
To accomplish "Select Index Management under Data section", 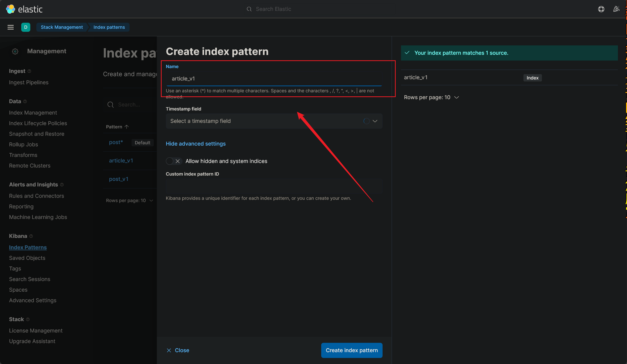I will [x=33, y=112].
